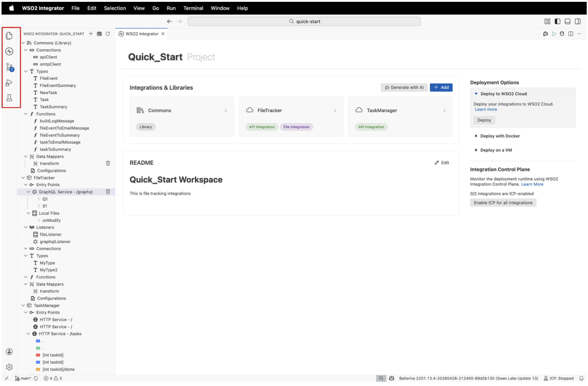
Task: Open the Manage gear icon in activity bar
Action: tap(9, 367)
